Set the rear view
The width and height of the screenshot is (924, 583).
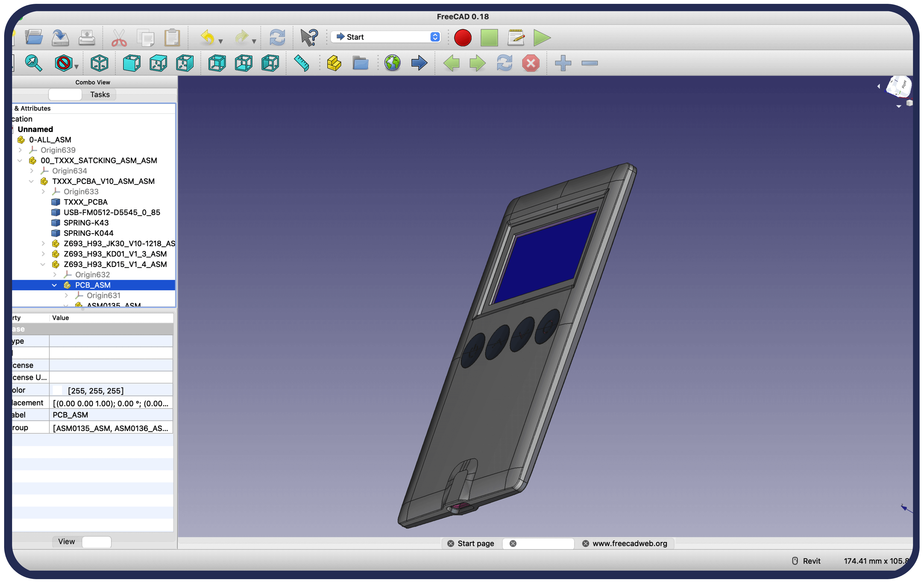(217, 63)
